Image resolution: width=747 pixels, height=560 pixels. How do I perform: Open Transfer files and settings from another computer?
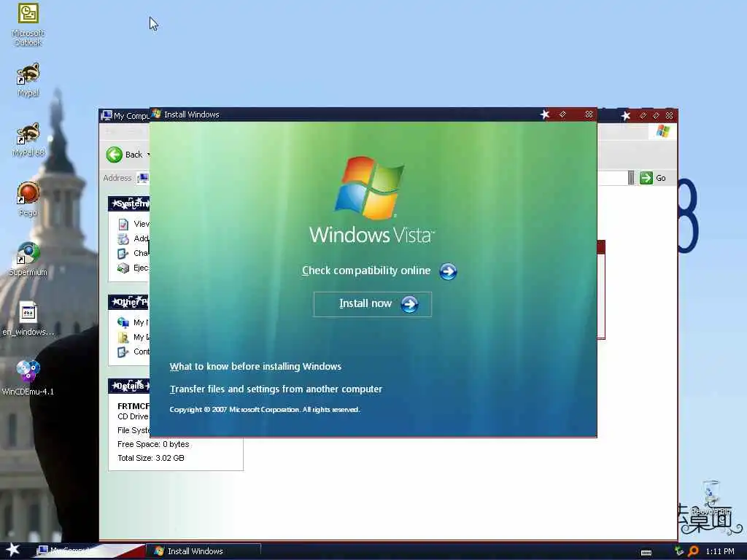coord(276,389)
